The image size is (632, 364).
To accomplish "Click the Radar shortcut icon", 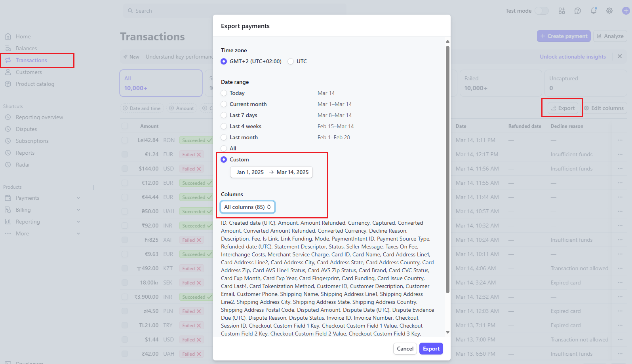I will [8, 165].
